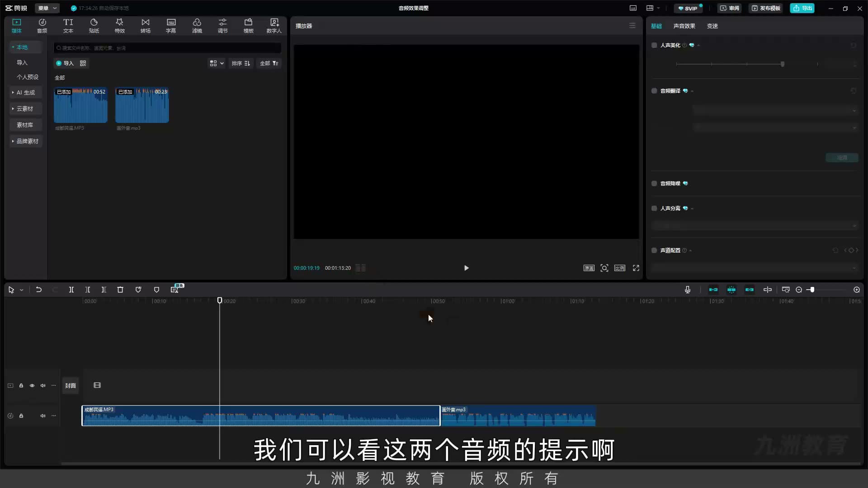Mute the audio track speaker icon
This screenshot has height=488, width=868.
click(43, 416)
